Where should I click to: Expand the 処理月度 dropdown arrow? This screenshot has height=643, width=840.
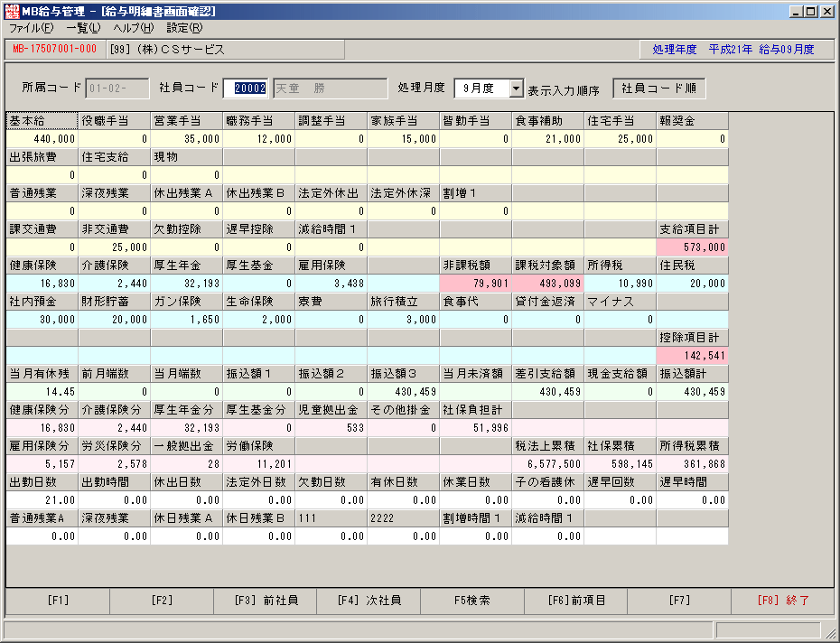click(x=516, y=89)
